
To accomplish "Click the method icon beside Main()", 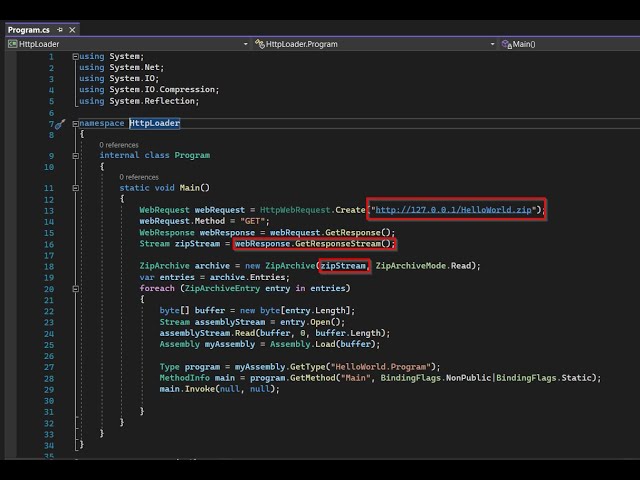I will point(507,44).
